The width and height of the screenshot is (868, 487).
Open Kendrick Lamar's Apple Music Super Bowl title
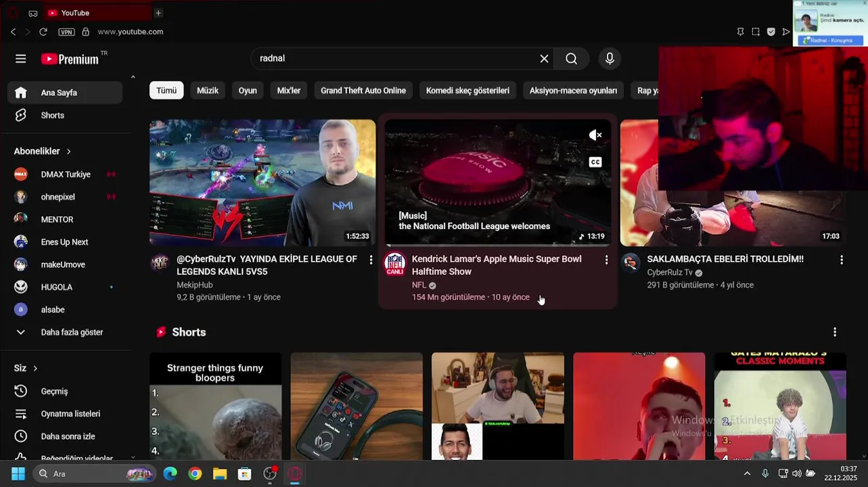pyautogui.click(x=497, y=265)
